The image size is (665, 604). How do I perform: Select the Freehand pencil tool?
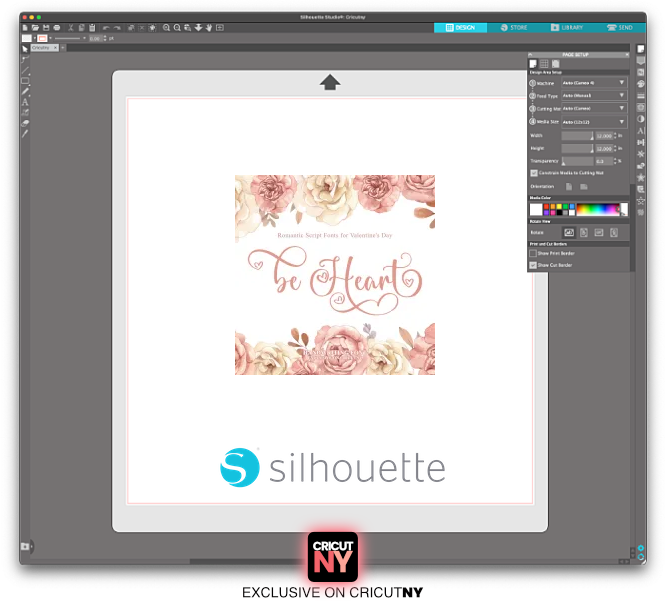(x=25, y=91)
